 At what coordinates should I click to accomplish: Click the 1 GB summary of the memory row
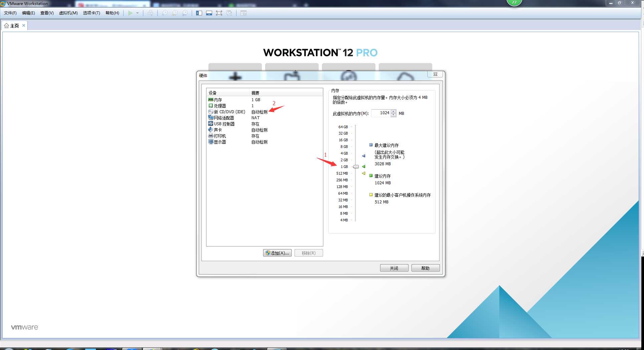pos(256,100)
